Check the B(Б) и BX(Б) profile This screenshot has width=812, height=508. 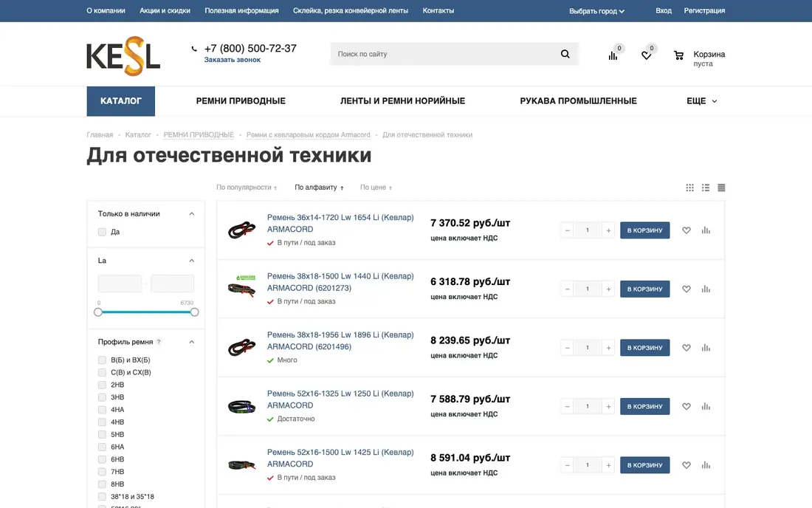pos(102,360)
